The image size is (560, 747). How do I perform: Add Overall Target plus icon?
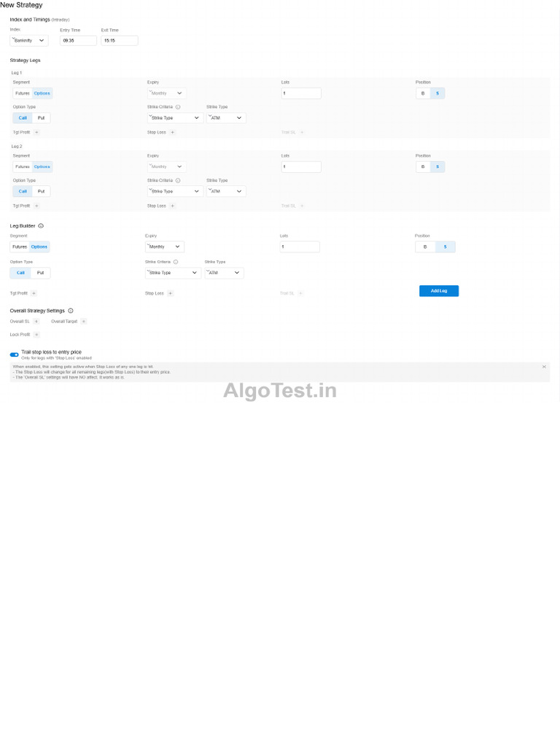(x=83, y=322)
